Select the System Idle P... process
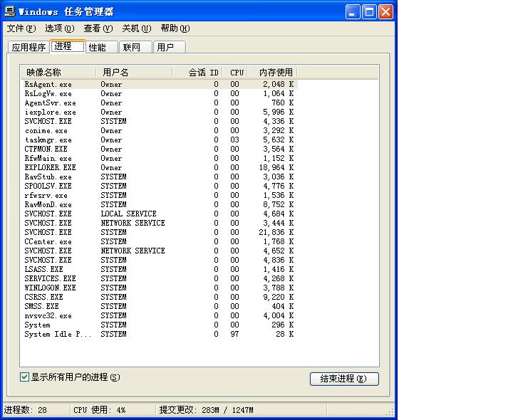 (159, 334)
